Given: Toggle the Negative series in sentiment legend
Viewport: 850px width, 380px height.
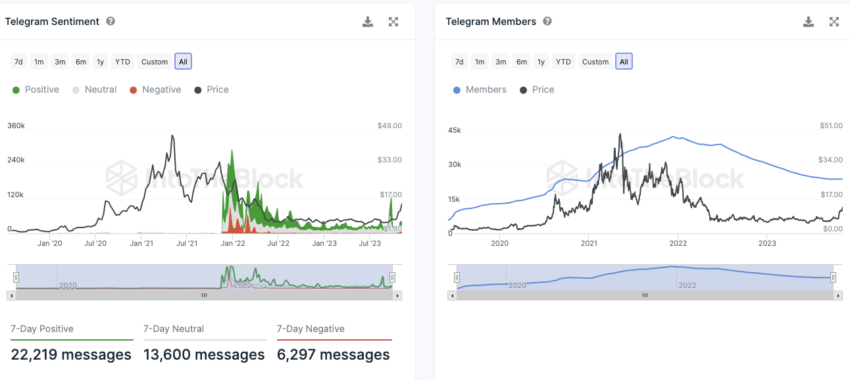Looking at the screenshot, I should point(155,90).
